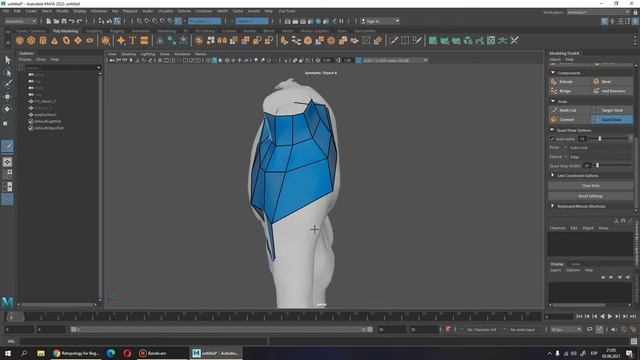Open the Edit menu
This screenshot has height=360, width=640.
[x=17, y=11]
